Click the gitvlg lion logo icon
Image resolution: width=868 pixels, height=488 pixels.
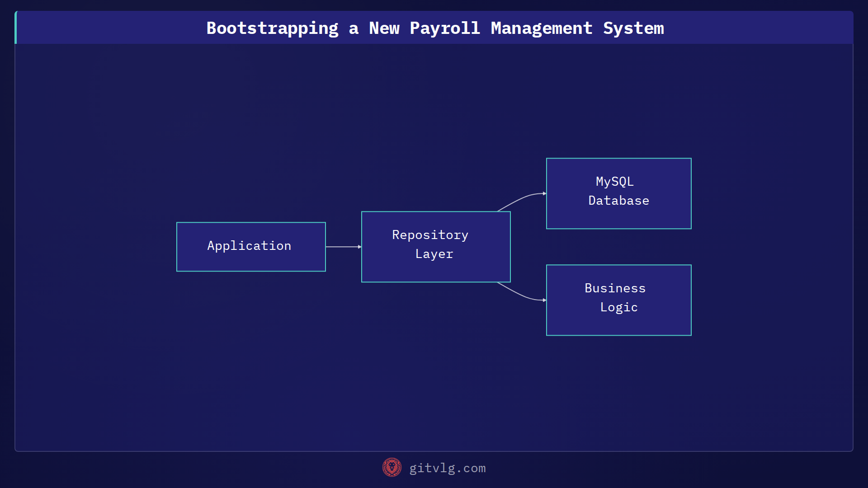tap(392, 468)
